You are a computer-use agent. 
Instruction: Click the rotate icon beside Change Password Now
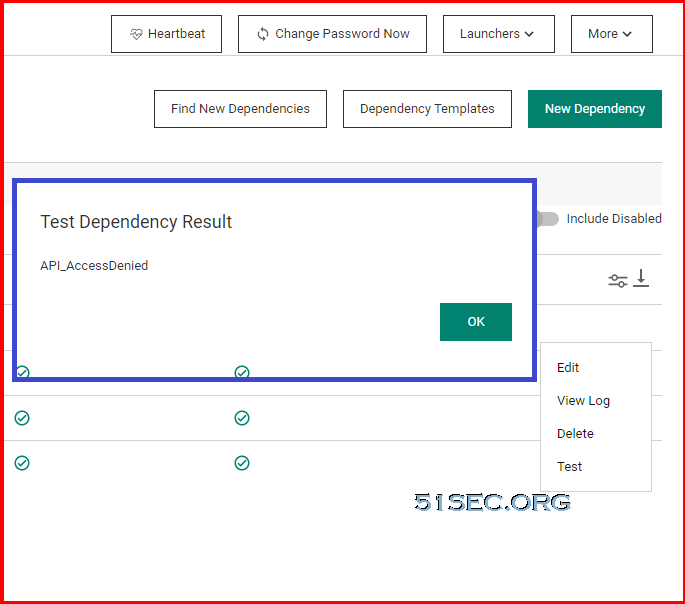(263, 34)
